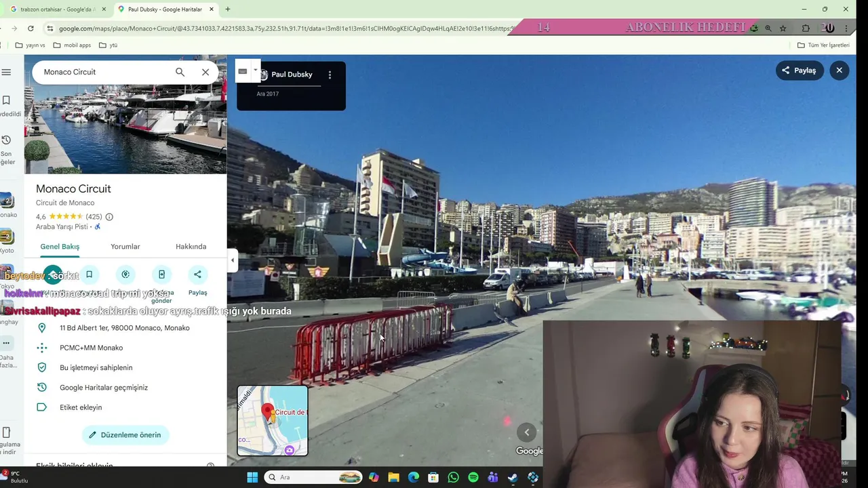This screenshot has width=868, height=488.
Task: Open the three-dot menu on the Paul Dubsky card
Action: pyautogui.click(x=330, y=75)
